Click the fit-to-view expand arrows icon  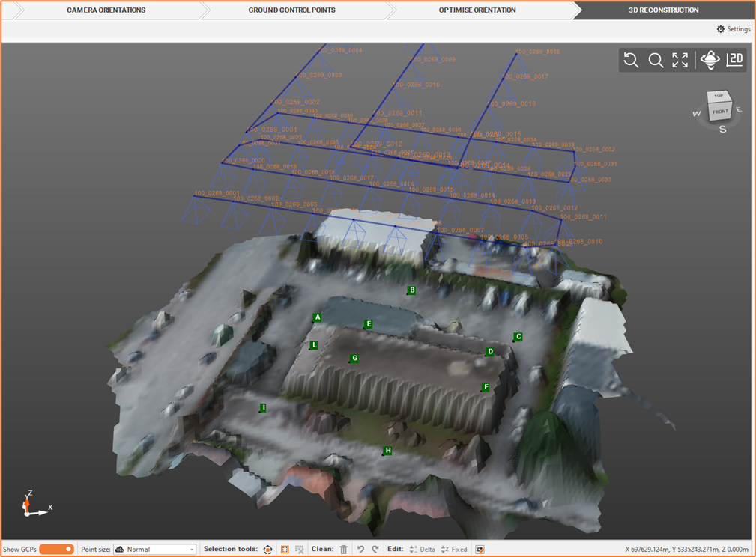click(680, 61)
